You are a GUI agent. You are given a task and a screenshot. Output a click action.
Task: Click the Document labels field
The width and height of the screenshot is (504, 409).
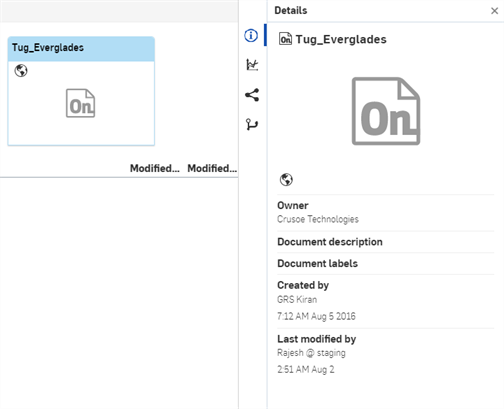(386, 264)
